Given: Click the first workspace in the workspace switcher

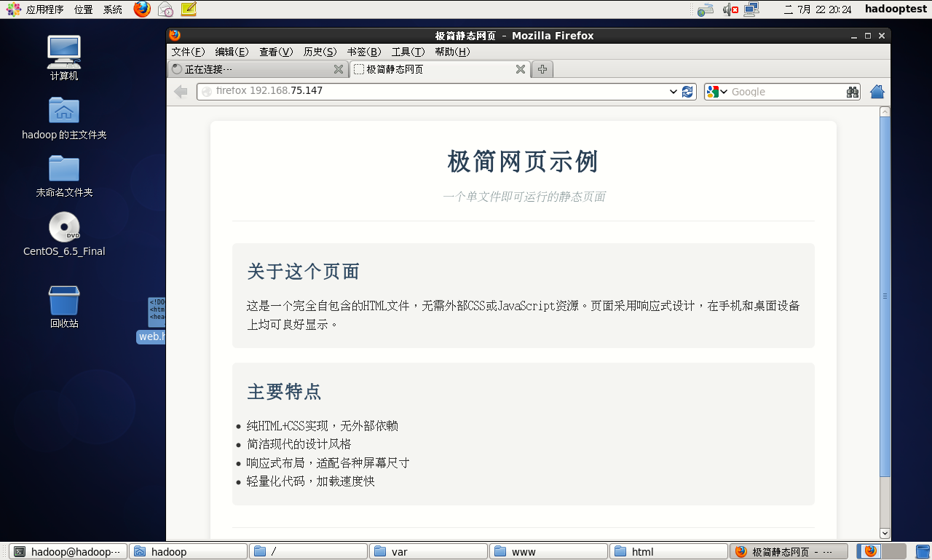Looking at the screenshot, I should pos(869,551).
